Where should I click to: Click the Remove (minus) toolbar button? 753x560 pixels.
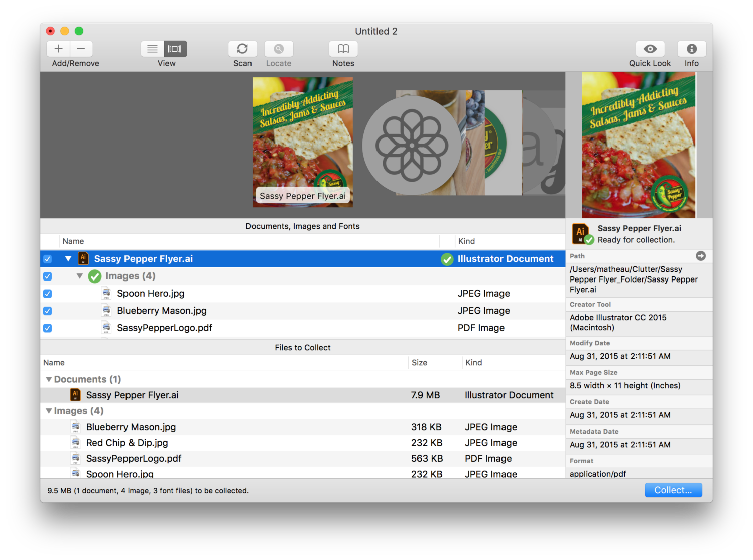click(x=81, y=49)
